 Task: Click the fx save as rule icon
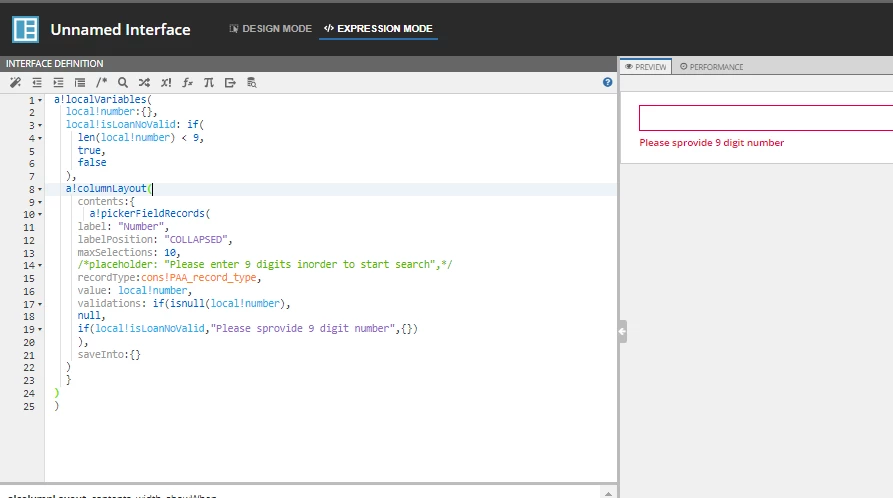point(187,83)
